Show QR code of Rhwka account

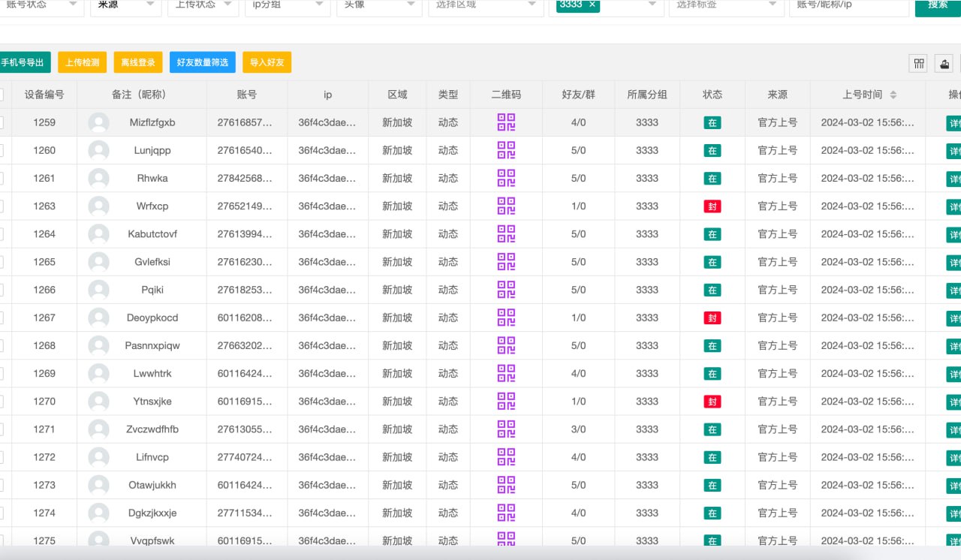(x=506, y=178)
